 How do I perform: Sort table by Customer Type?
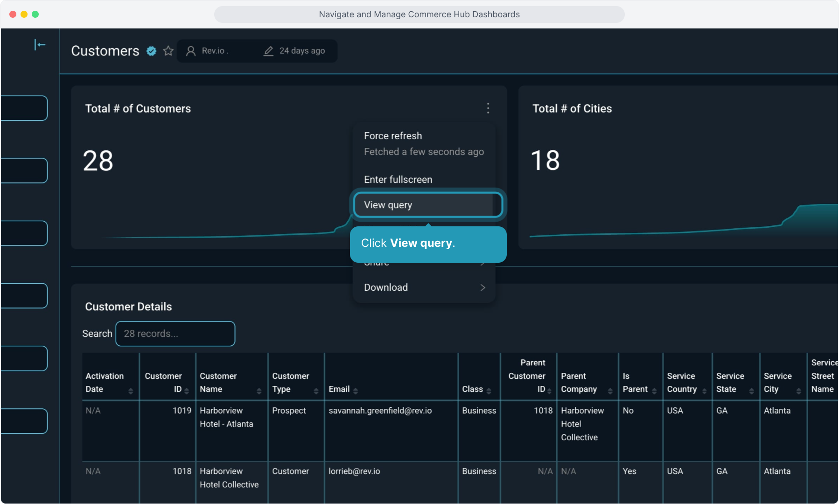coord(316,391)
